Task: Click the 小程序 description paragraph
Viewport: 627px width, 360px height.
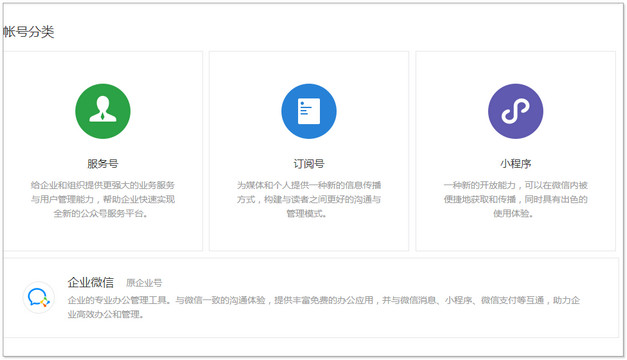Action: click(515, 199)
